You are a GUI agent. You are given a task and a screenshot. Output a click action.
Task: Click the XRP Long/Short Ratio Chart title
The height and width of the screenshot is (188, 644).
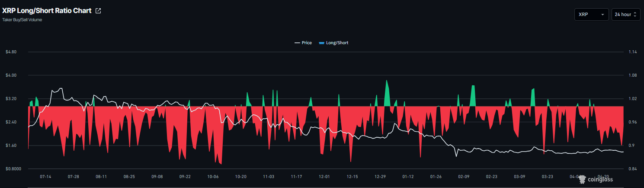pos(47,11)
